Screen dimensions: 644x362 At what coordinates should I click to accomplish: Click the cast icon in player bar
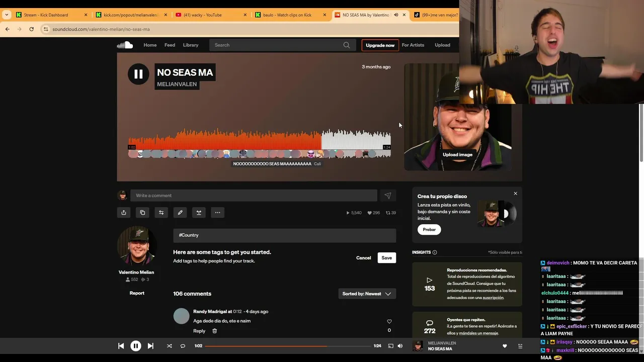(x=390, y=346)
